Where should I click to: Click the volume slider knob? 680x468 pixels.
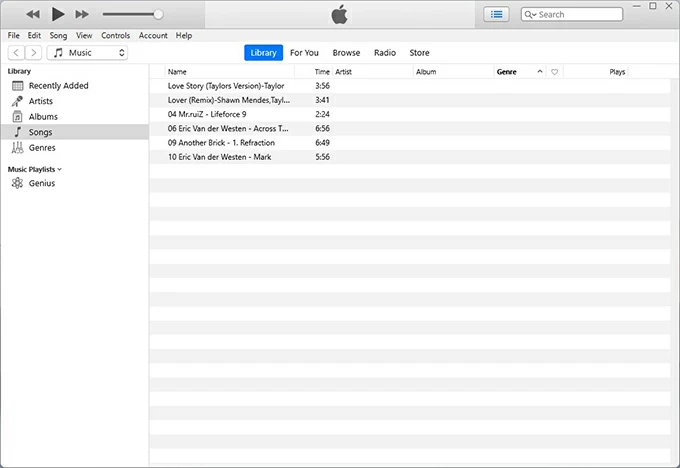pyautogui.click(x=158, y=14)
